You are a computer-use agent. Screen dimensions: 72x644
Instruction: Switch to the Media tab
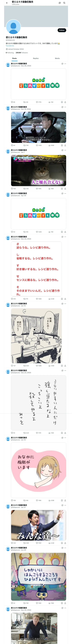(x=57, y=58)
